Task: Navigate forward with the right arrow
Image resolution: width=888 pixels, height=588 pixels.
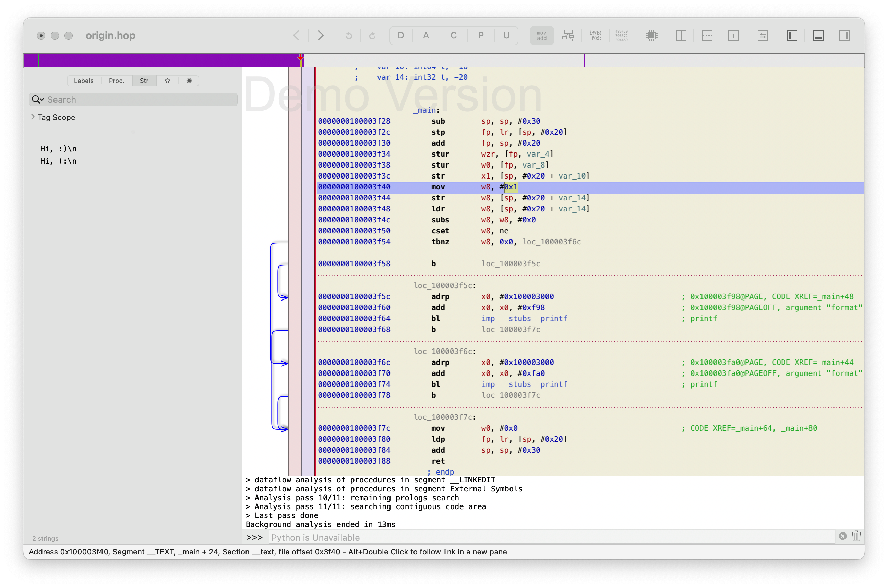Action: [321, 36]
